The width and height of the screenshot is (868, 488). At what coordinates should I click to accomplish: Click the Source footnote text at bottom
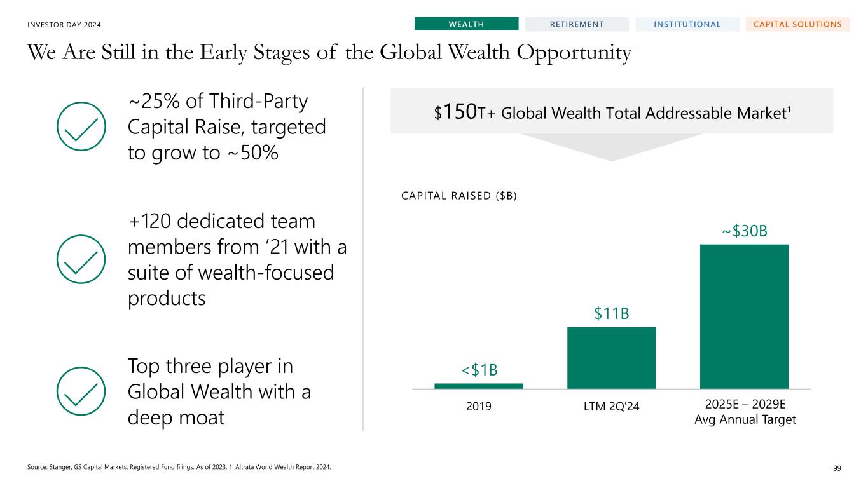point(179,468)
